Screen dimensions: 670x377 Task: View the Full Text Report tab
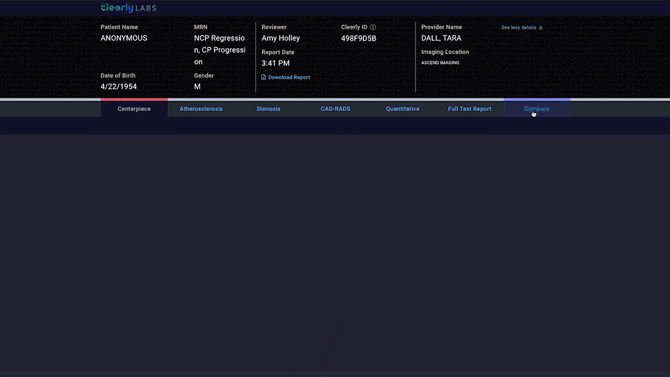[470, 109]
